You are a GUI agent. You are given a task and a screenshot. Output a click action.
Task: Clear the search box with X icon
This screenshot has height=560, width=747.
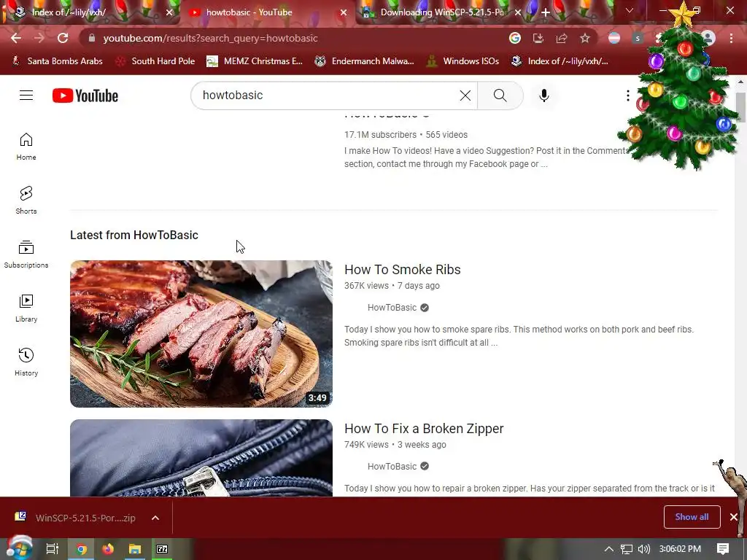click(465, 96)
